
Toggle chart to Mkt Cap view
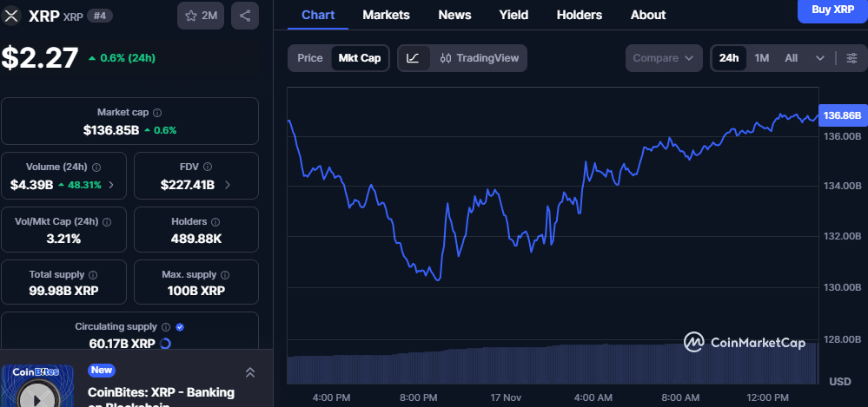tap(359, 58)
